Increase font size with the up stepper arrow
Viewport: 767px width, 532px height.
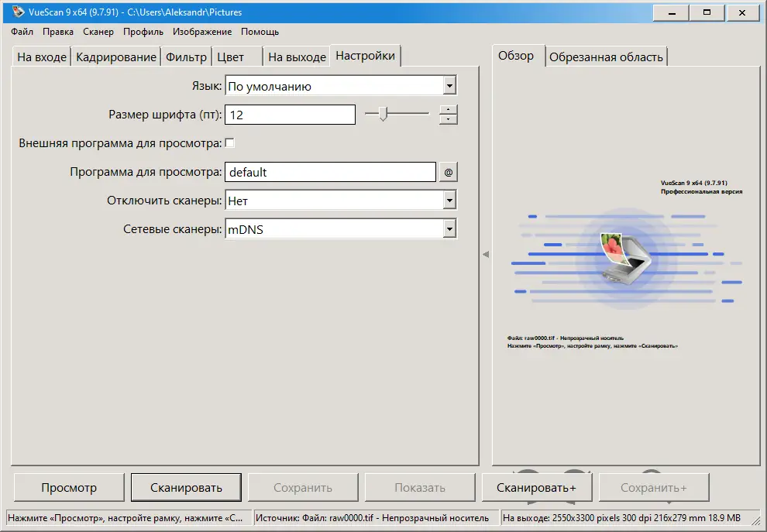pyautogui.click(x=448, y=109)
